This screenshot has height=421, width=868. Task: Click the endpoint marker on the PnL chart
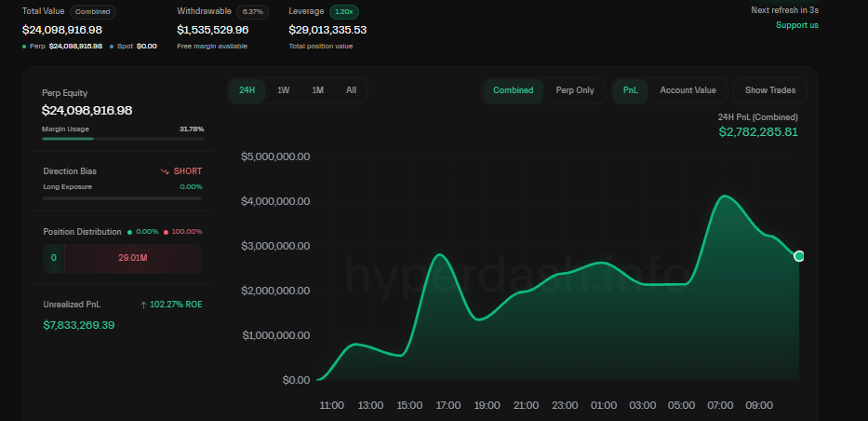[799, 256]
